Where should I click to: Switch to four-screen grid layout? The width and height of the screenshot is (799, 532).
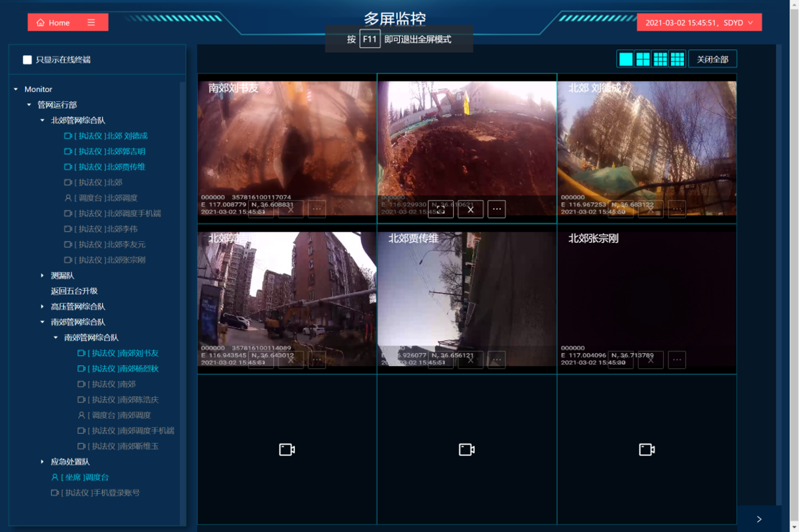pyautogui.click(x=643, y=59)
